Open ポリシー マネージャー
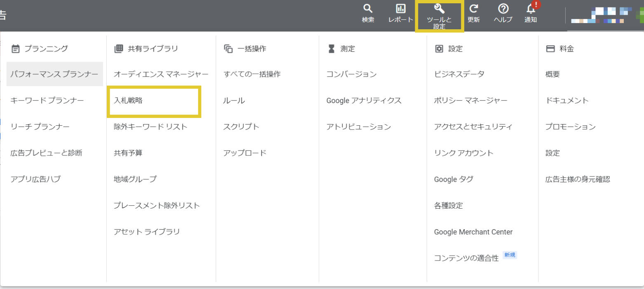This screenshot has width=644, height=289. pyautogui.click(x=471, y=100)
